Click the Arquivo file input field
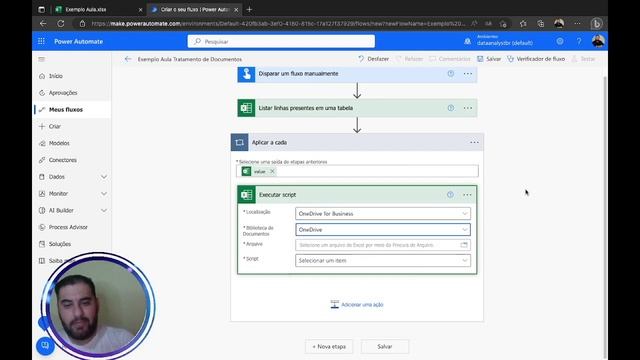Screen dimensions: 640x360 pos(383,245)
